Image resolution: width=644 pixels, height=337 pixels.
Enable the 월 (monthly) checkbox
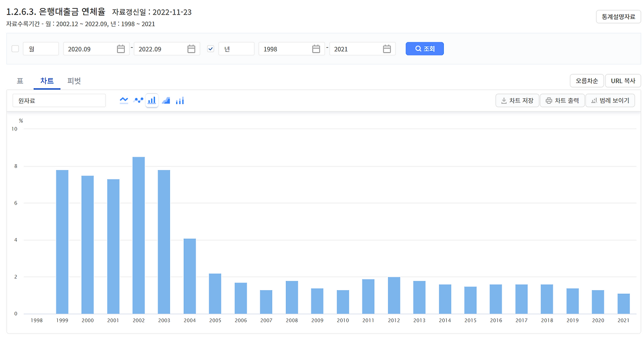tap(15, 49)
